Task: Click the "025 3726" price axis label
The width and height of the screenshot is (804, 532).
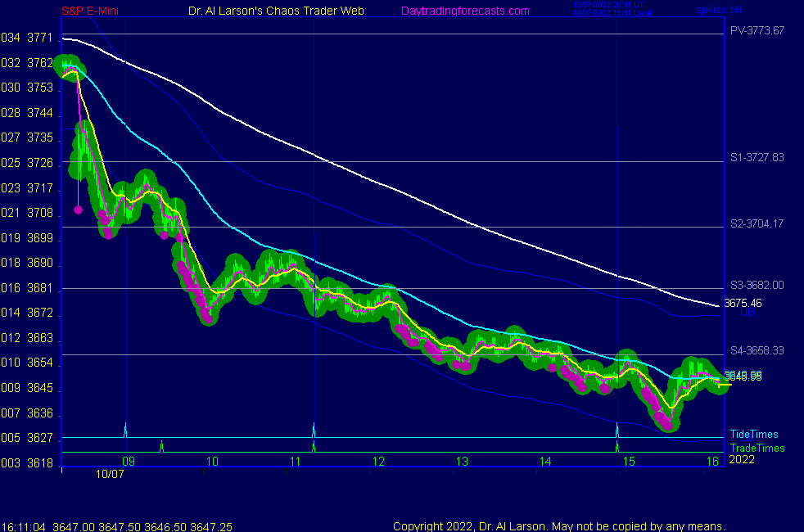Action: coord(27,163)
